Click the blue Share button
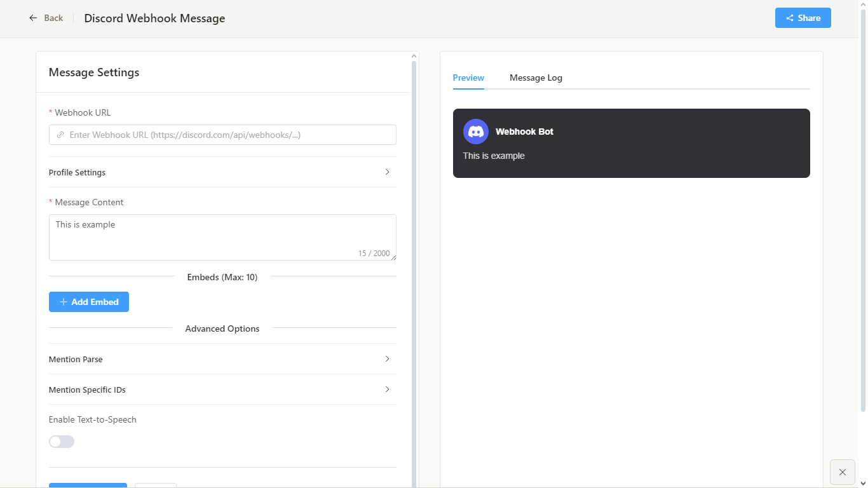868x488 pixels. tap(803, 18)
